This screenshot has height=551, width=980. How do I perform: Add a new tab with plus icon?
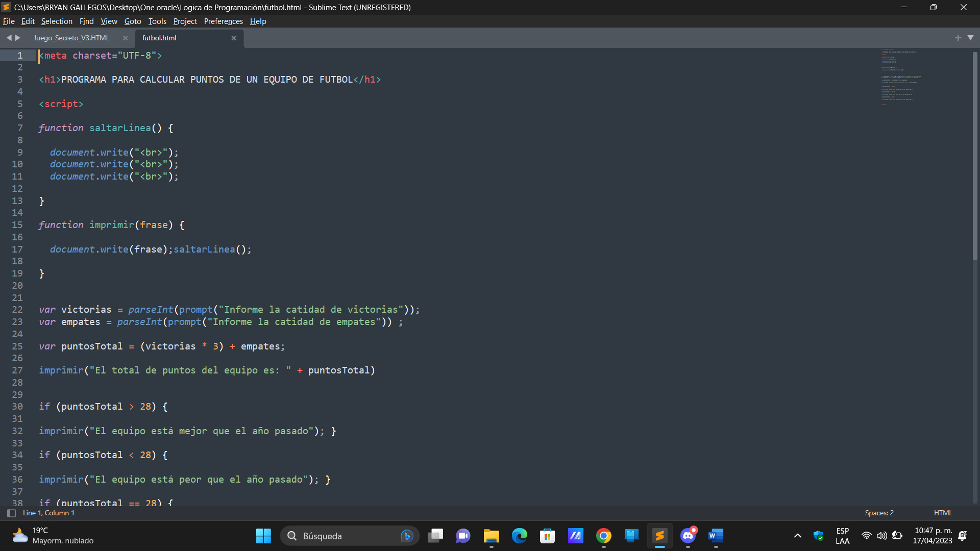(958, 38)
